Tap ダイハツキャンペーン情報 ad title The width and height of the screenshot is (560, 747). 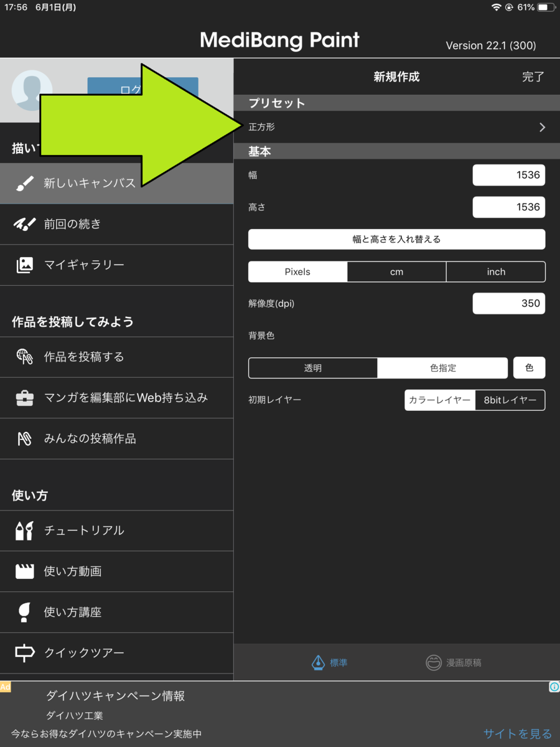[x=116, y=696]
